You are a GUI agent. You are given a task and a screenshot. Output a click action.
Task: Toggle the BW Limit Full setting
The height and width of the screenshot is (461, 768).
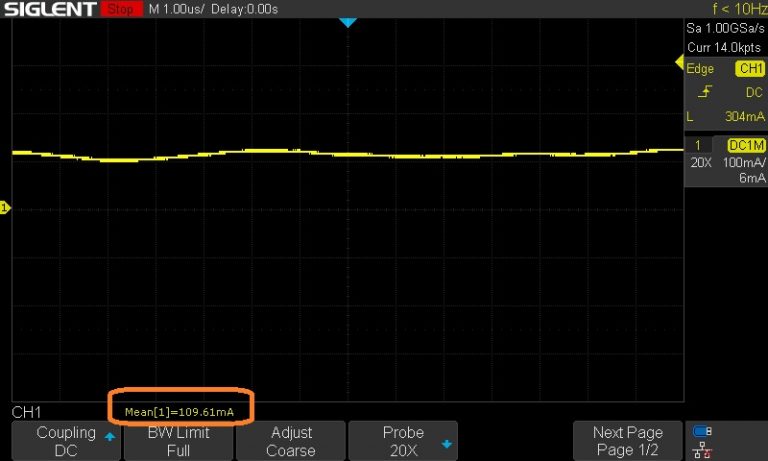[x=178, y=441]
